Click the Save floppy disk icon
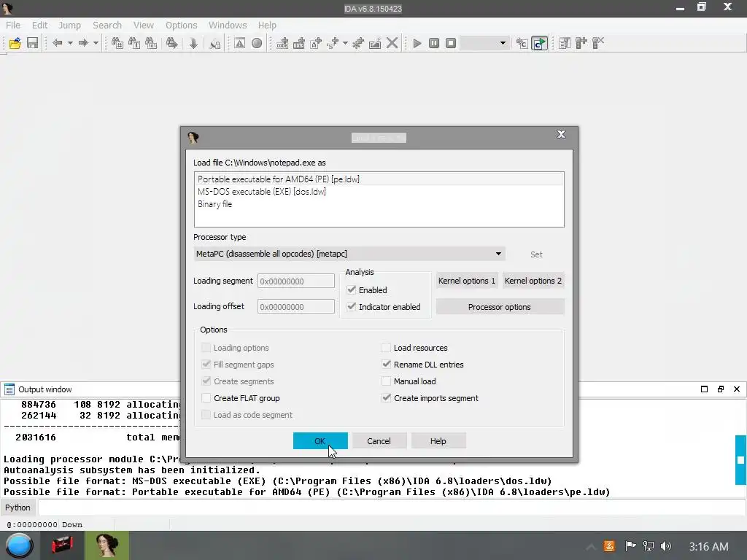 click(32, 43)
